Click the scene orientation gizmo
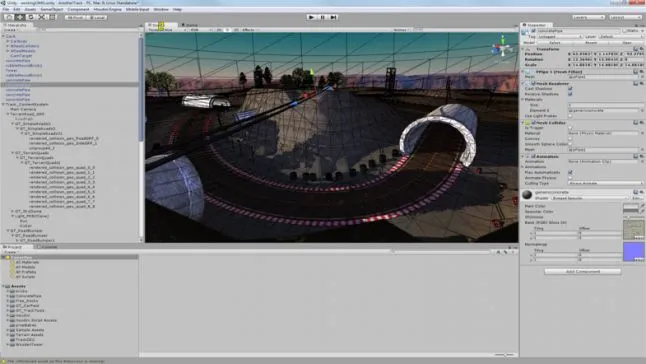 502,47
